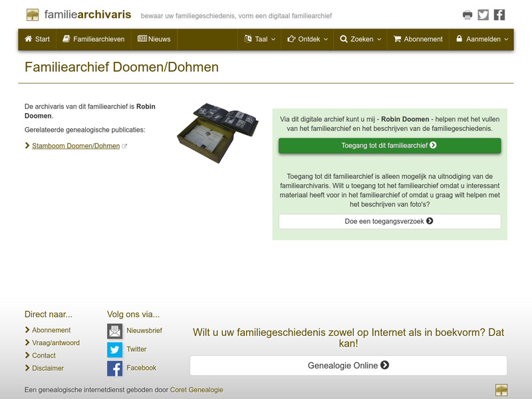Select Start in the navigation bar
The width and height of the screenshot is (532, 399).
coord(37,39)
